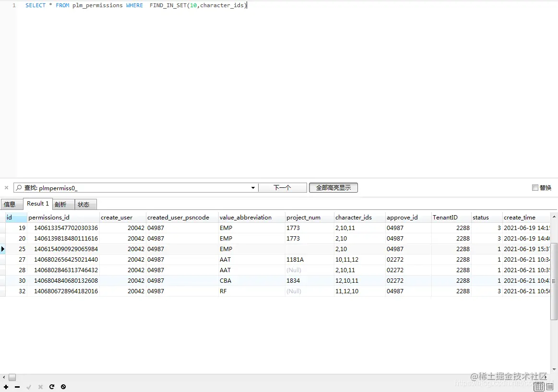The height and width of the screenshot is (392, 558).
Task: Delete record with minus icon
Action: pos(17,387)
